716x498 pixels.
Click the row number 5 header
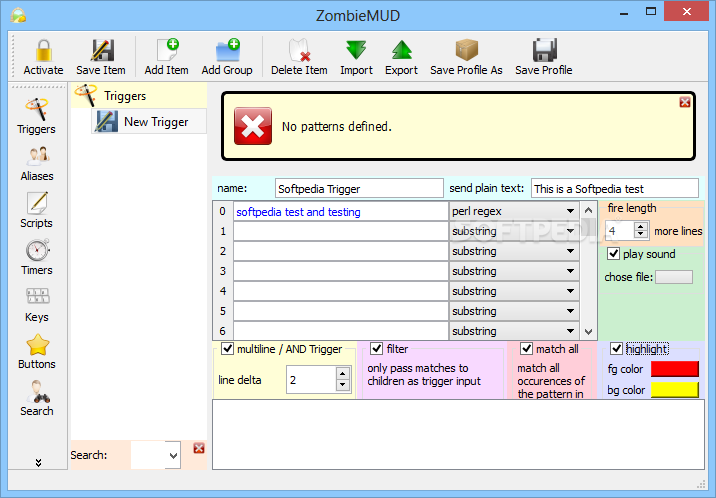(222, 311)
